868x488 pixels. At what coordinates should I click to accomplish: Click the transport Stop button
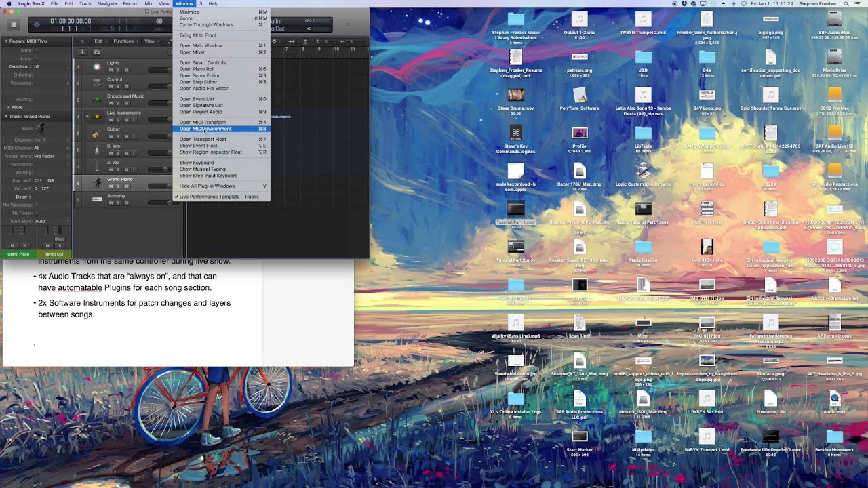click(x=12, y=25)
